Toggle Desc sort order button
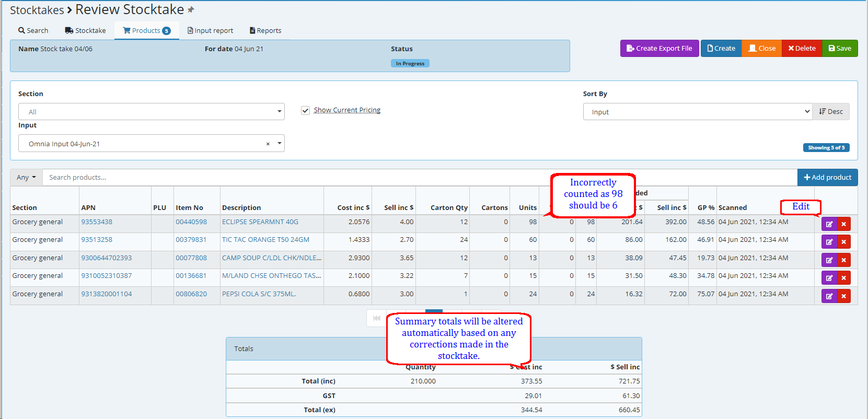 [x=830, y=112]
